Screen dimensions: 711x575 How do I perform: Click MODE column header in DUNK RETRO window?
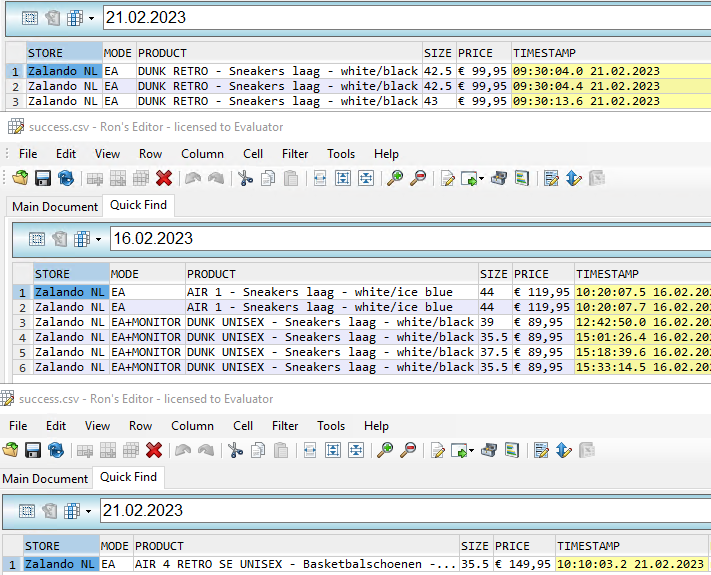point(119,53)
